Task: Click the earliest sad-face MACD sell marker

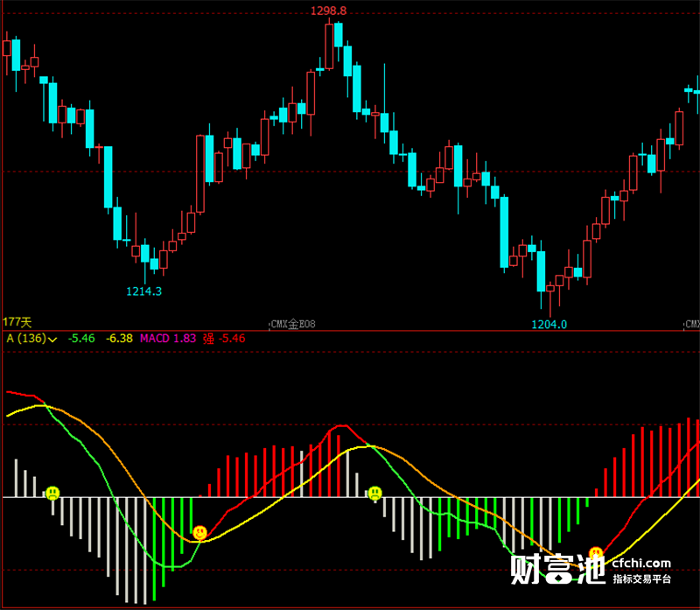Action: (x=52, y=493)
